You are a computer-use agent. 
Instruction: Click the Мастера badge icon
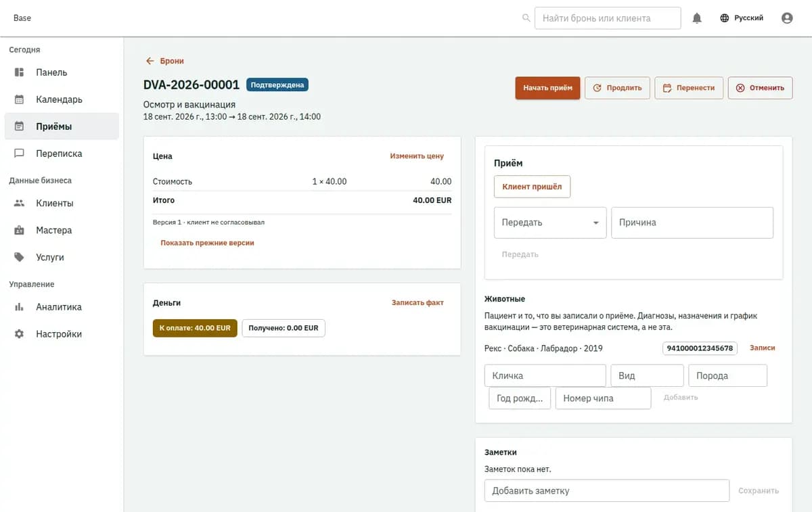(20, 231)
